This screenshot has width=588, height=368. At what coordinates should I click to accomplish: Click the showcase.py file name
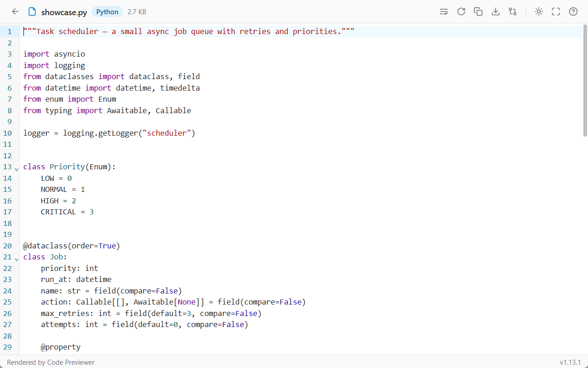(64, 12)
